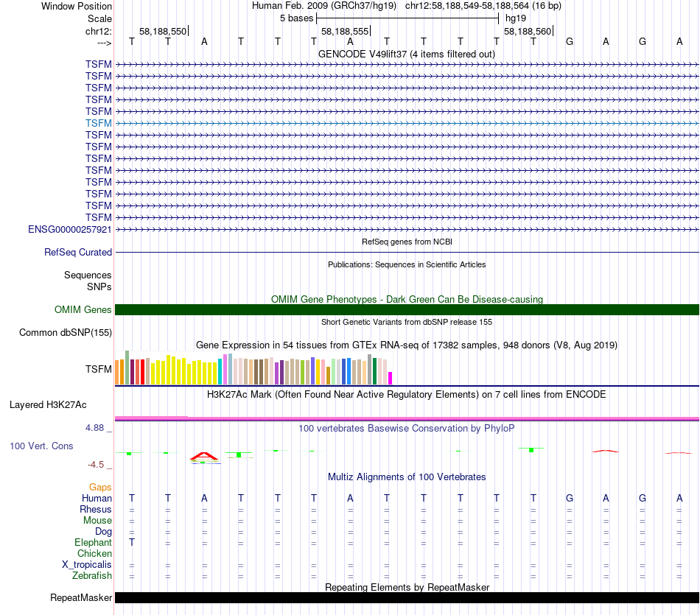Click the OMIM Genes label
700x615 pixels.
83,310
